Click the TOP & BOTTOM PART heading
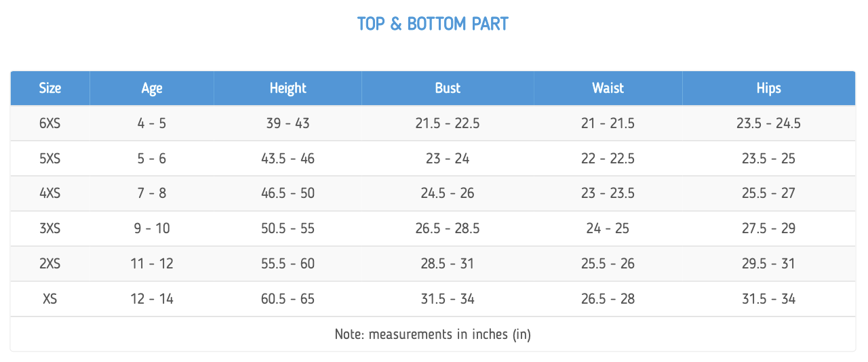 (433, 24)
